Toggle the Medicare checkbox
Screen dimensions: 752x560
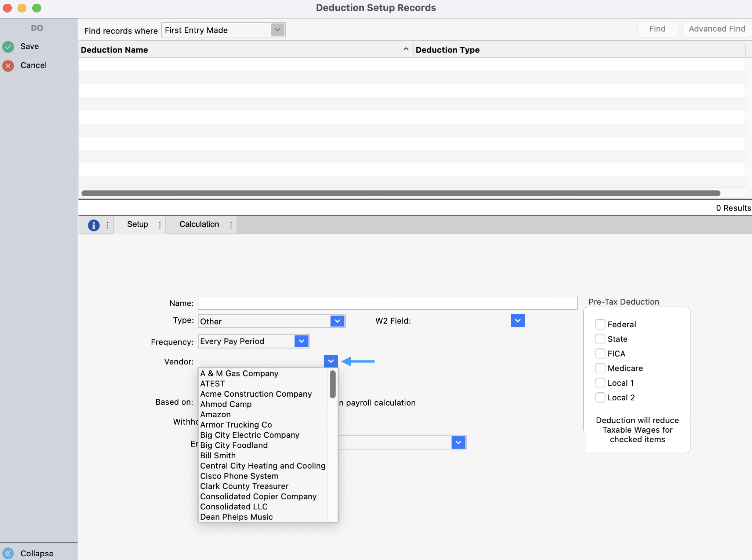click(x=600, y=368)
